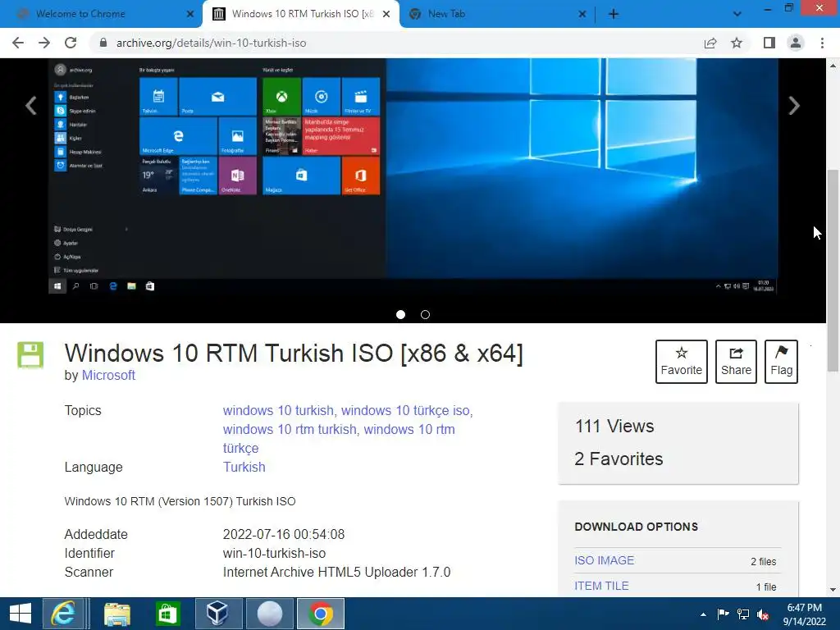Switch to Chrome in the taskbar
This screenshot has height=630, width=840.
[321, 614]
